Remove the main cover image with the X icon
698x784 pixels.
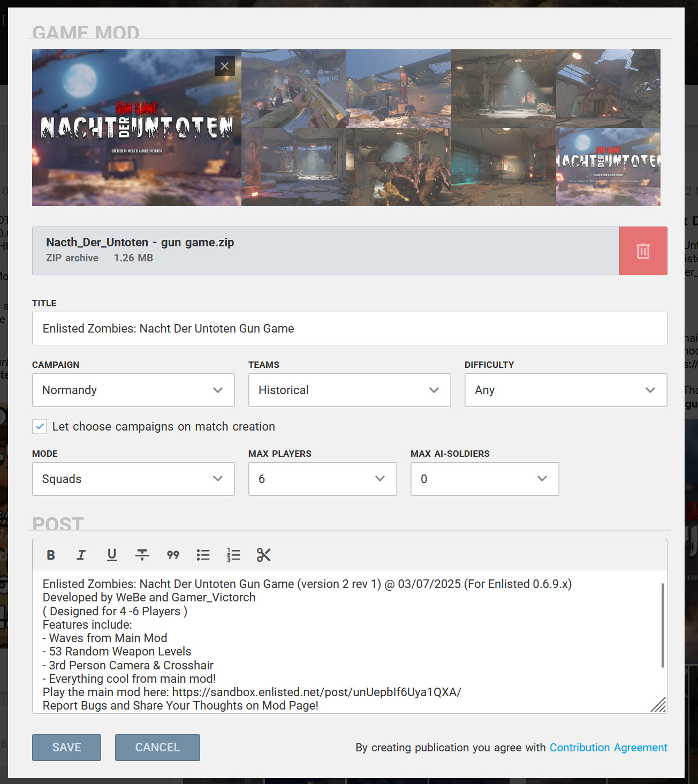225,66
